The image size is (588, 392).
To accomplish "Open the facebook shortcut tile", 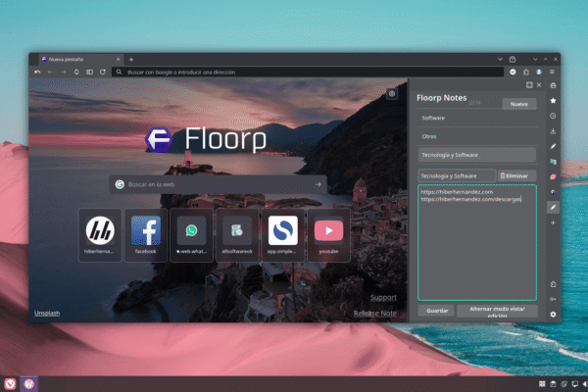I will coord(146,234).
